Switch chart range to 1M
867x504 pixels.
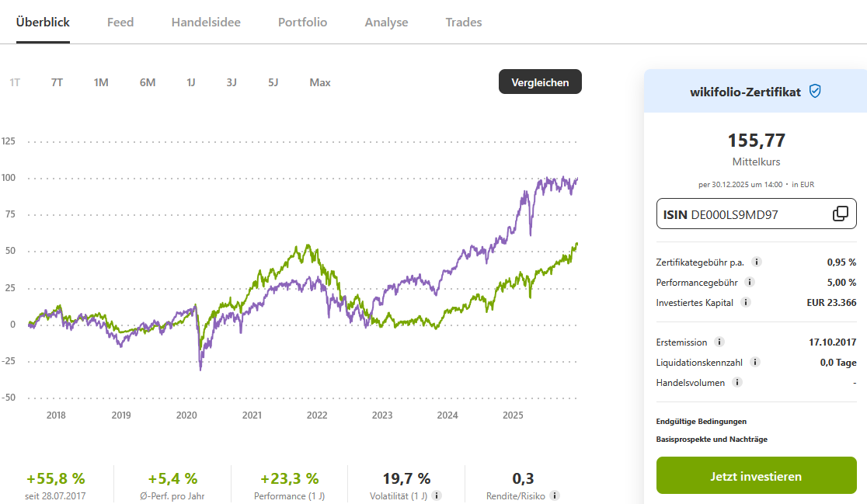101,82
